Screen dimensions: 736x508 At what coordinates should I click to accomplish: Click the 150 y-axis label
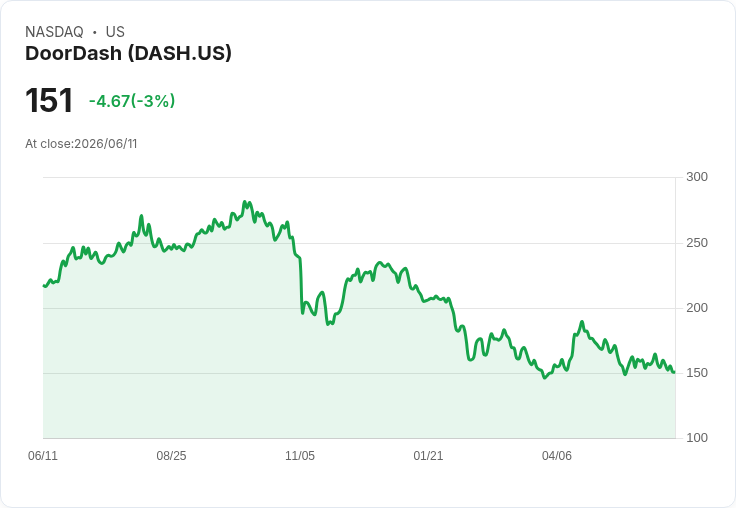coord(697,373)
